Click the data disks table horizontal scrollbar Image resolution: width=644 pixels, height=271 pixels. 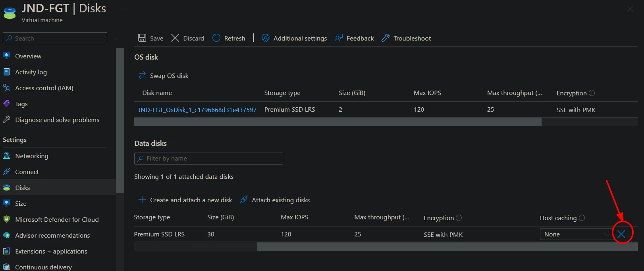click(447, 246)
